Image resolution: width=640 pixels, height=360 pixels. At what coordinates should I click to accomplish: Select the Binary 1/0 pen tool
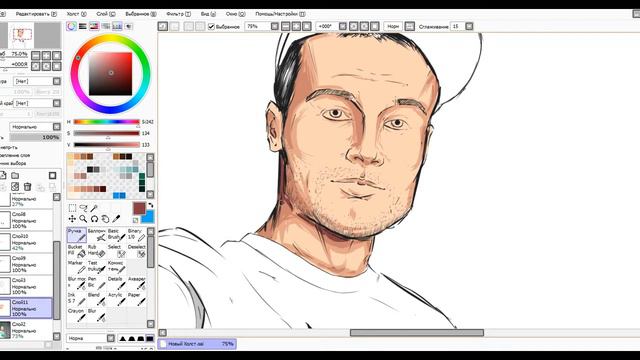pos(136,235)
